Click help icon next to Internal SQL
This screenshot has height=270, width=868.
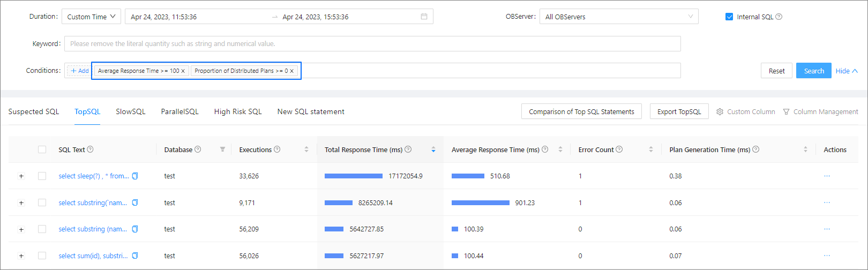(779, 17)
